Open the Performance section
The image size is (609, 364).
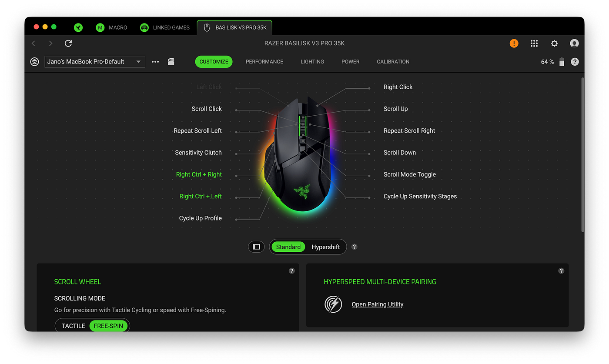264,62
